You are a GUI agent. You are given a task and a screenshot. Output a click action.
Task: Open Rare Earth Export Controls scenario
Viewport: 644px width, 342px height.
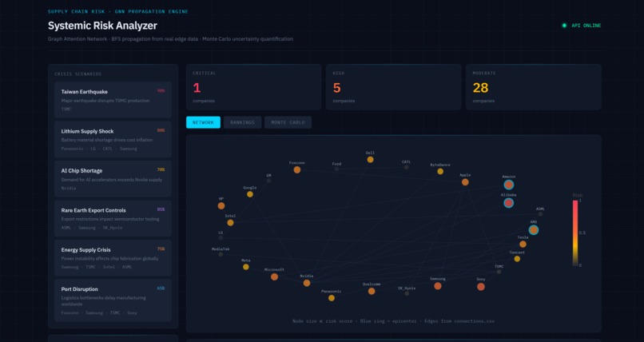[113, 218]
